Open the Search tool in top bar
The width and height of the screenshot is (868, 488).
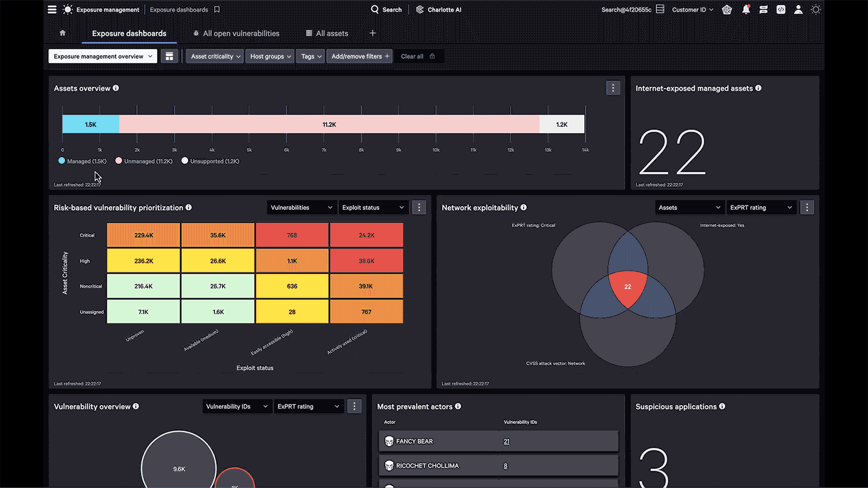(386, 9)
